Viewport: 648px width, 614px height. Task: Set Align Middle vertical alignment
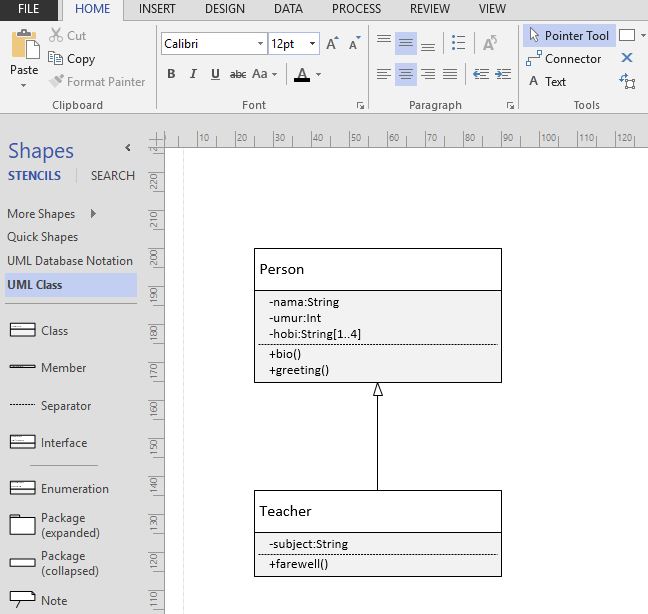pos(406,43)
